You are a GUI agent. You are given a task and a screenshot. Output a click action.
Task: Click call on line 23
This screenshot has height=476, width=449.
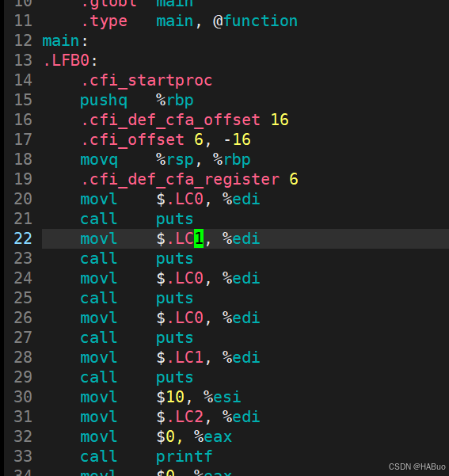(x=99, y=258)
